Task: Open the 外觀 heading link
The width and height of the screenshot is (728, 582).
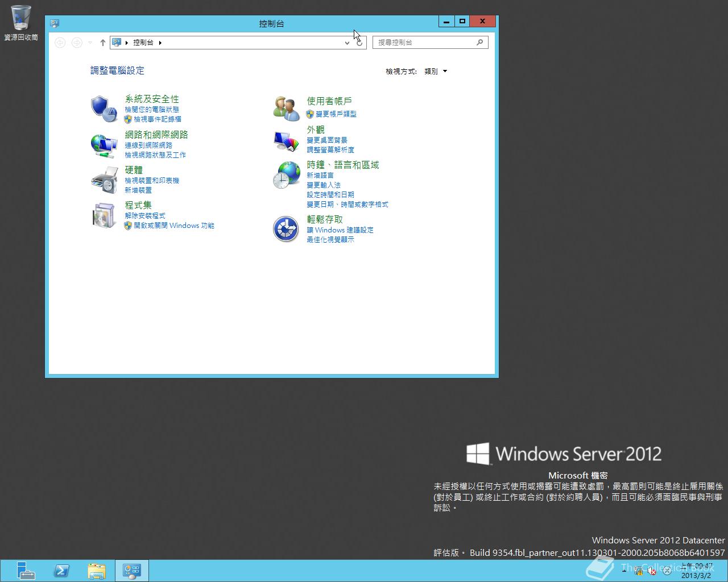Action: click(316, 130)
